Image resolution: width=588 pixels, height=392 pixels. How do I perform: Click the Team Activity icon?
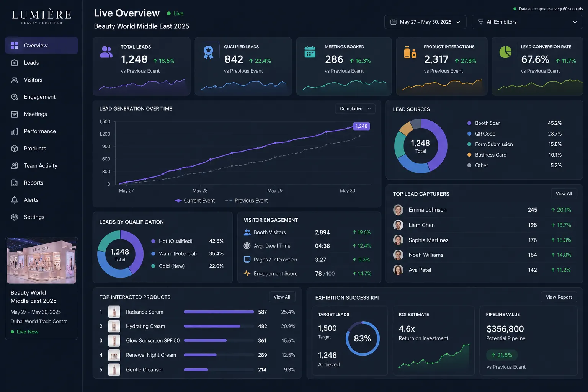click(x=15, y=166)
